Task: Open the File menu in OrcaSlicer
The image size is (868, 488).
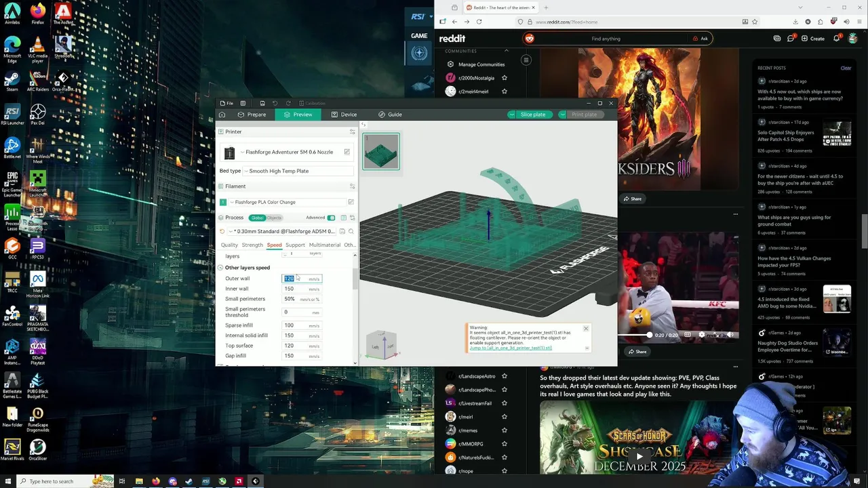Action: pos(227,103)
